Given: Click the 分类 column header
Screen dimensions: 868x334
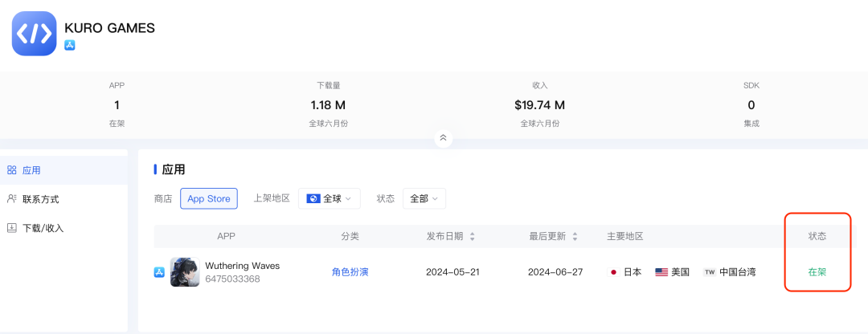Looking at the screenshot, I should point(350,237).
